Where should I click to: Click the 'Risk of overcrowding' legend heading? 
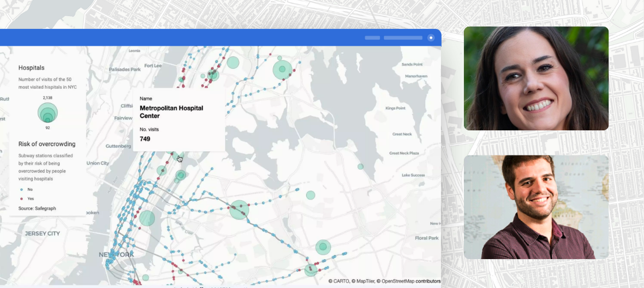[x=47, y=144]
